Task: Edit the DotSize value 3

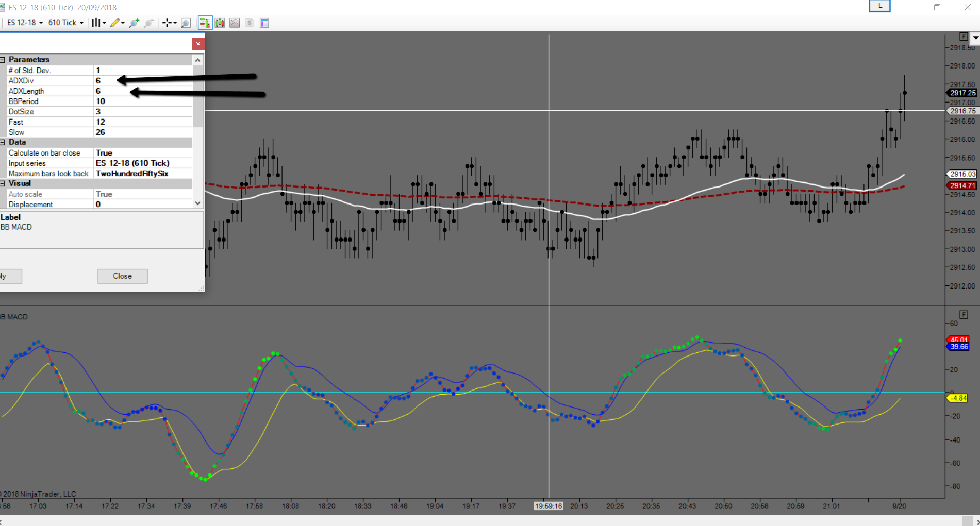Action: (x=143, y=111)
